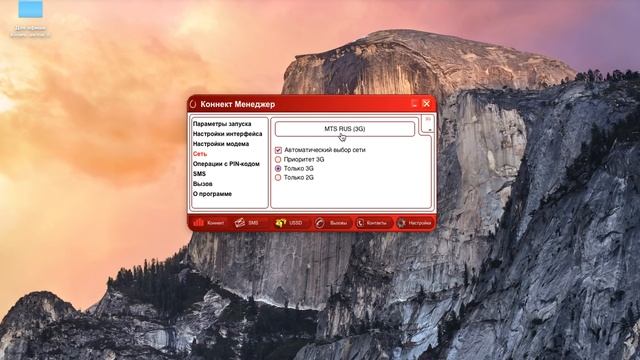This screenshot has height=360, width=640.
Task: Select the Сеть settings section
Action: pyautogui.click(x=200, y=154)
